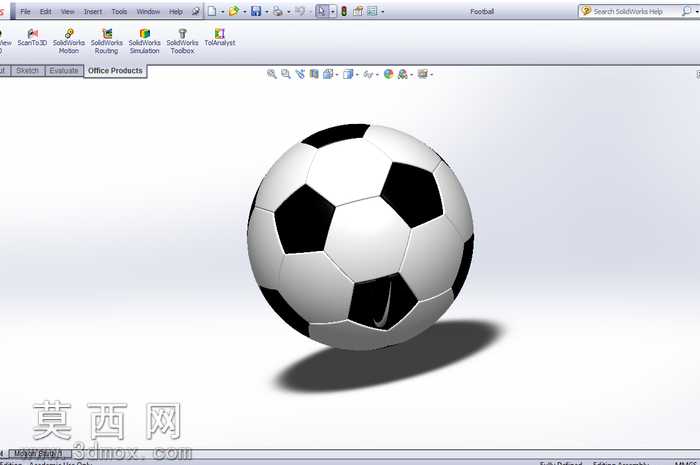Click the Print icon
The image size is (700, 465).
point(278,11)
